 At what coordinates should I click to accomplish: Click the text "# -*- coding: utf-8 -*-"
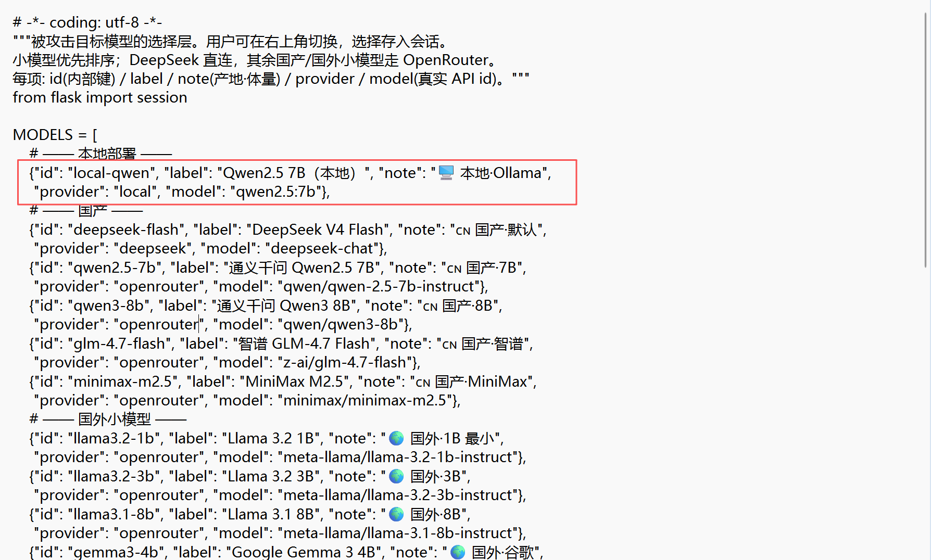[x=87, y=22]
